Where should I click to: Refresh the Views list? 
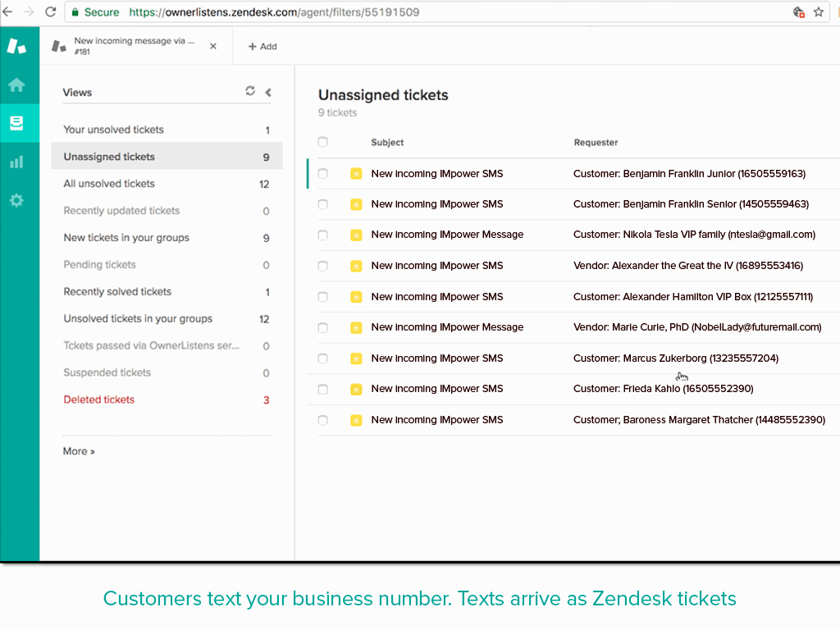coord(250,91)
